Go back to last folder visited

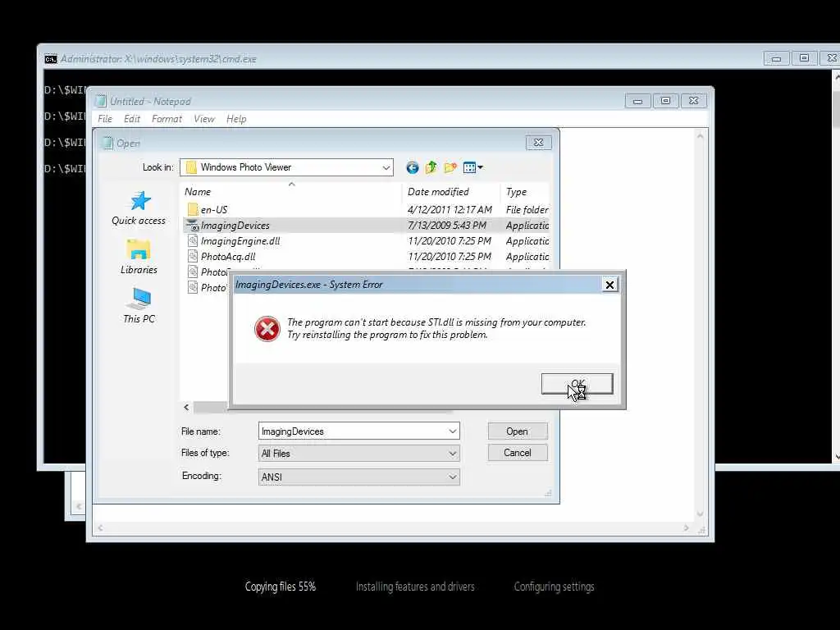(x=412, y=167)
